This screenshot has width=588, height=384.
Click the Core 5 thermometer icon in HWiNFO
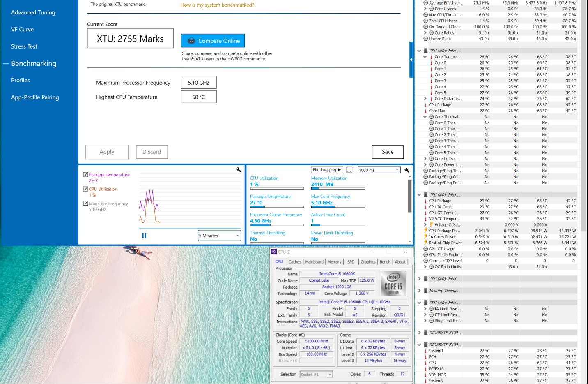click(x=431, y=93)
